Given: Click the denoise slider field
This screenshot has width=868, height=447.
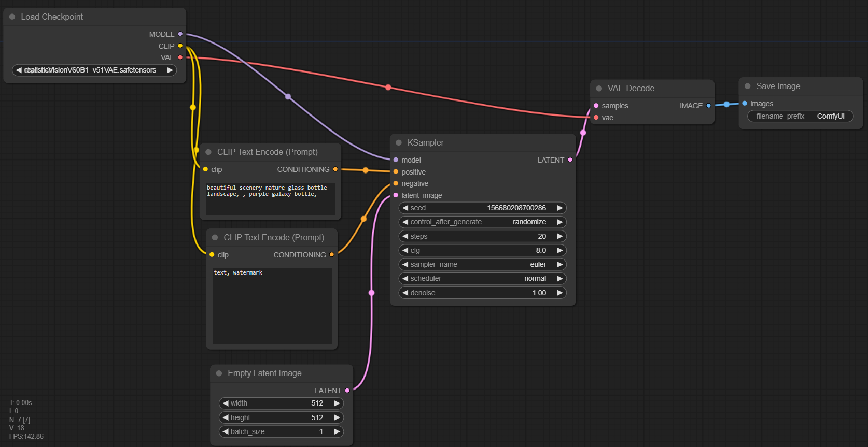Looking at the screenshot, I should pos(482,293).
